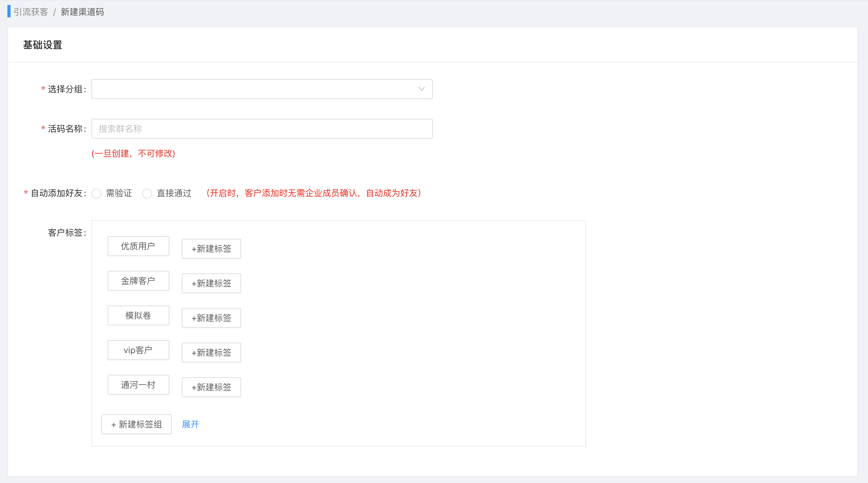
Task: Expand tag list via 展开 link
Action: click(x=190, y=424)
